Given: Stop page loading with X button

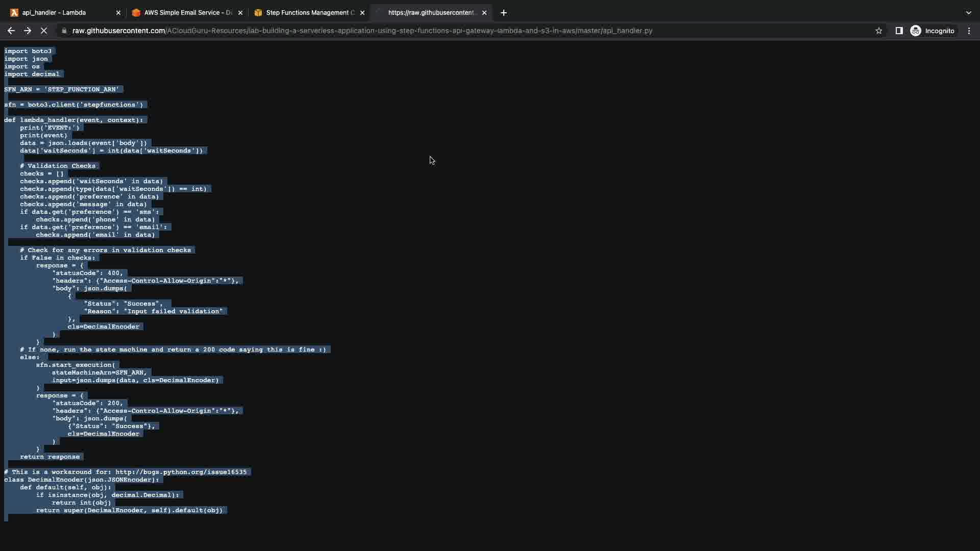Looking at the screenshot, I should tap(44, 31).
